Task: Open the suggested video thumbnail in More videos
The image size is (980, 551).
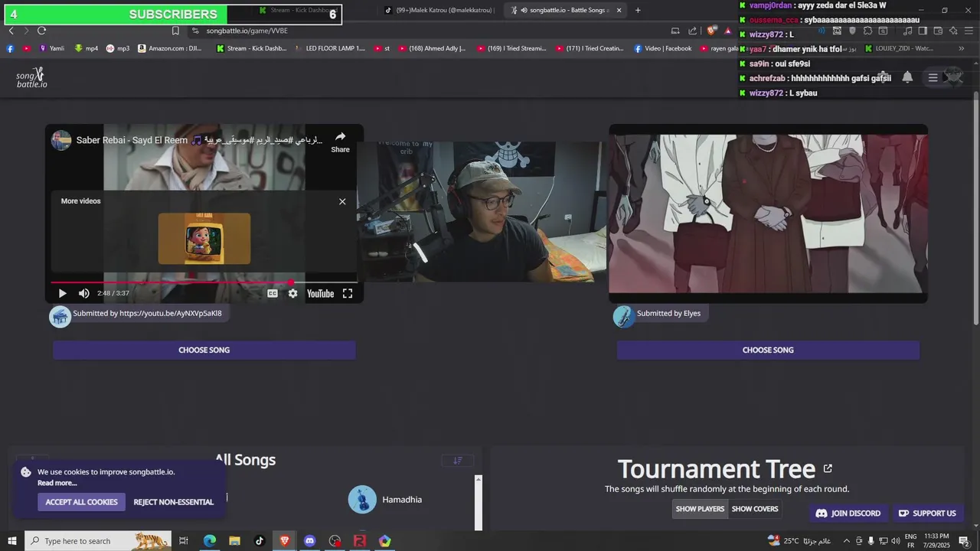Action: pos(204,239)
